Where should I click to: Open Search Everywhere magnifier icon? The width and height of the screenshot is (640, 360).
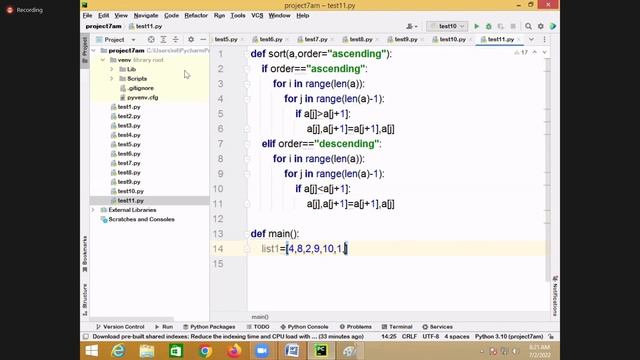click(528, 26)
